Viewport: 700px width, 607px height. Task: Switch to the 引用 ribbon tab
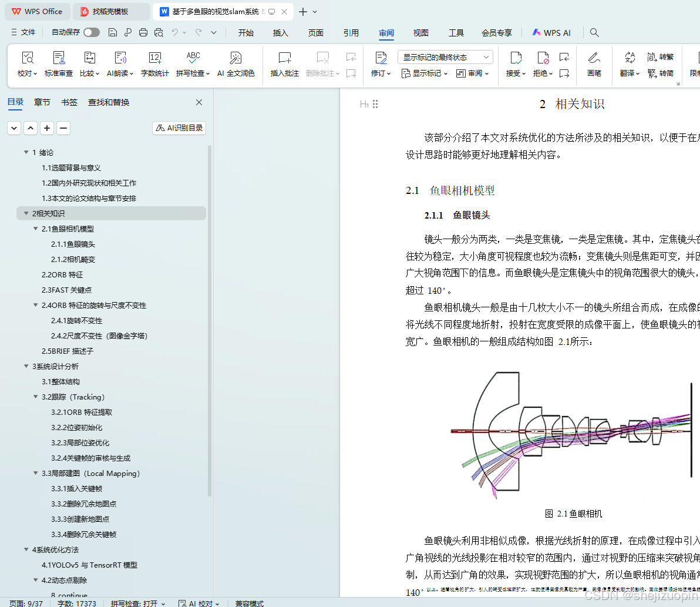351,32
